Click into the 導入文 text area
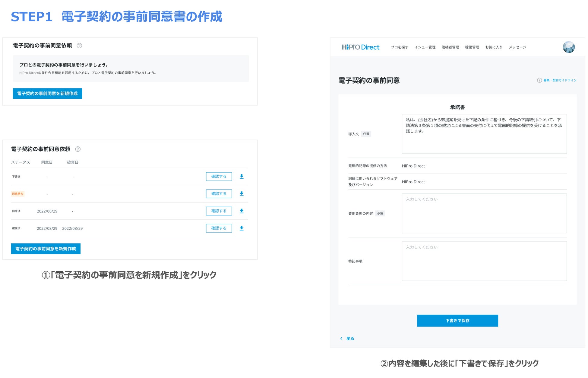Image resolution: width=588 pixels, height=378 pixels. (x=484, y=134)
